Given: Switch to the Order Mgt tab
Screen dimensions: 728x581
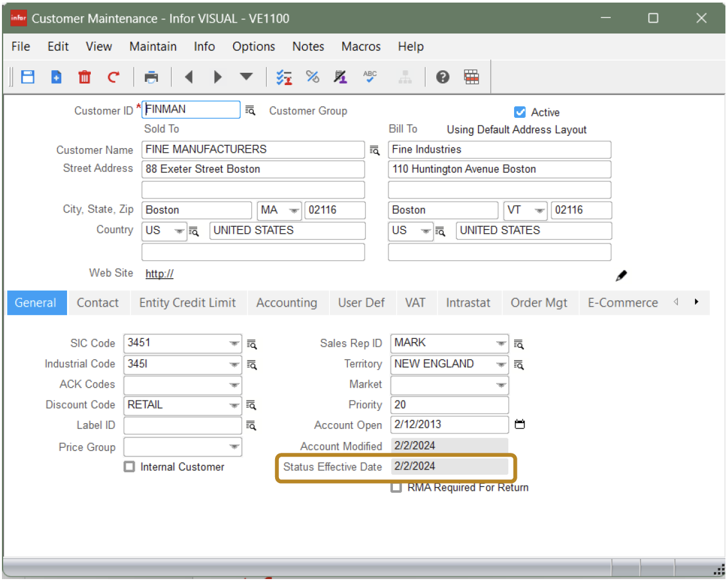Looking at the screenshot, I should point(539,303).
